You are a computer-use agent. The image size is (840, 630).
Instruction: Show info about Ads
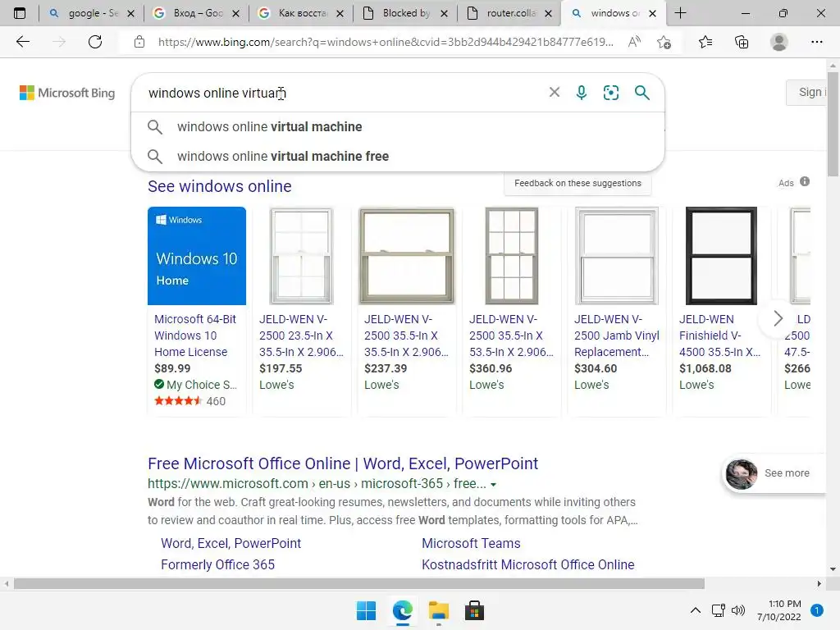point(805,181)
